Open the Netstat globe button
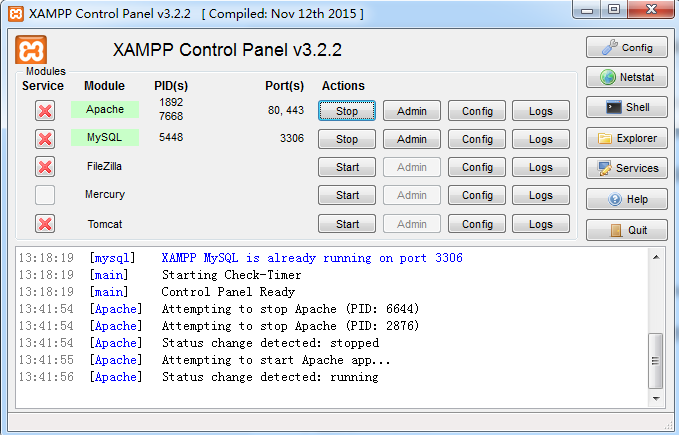 [x=627, y=77]
